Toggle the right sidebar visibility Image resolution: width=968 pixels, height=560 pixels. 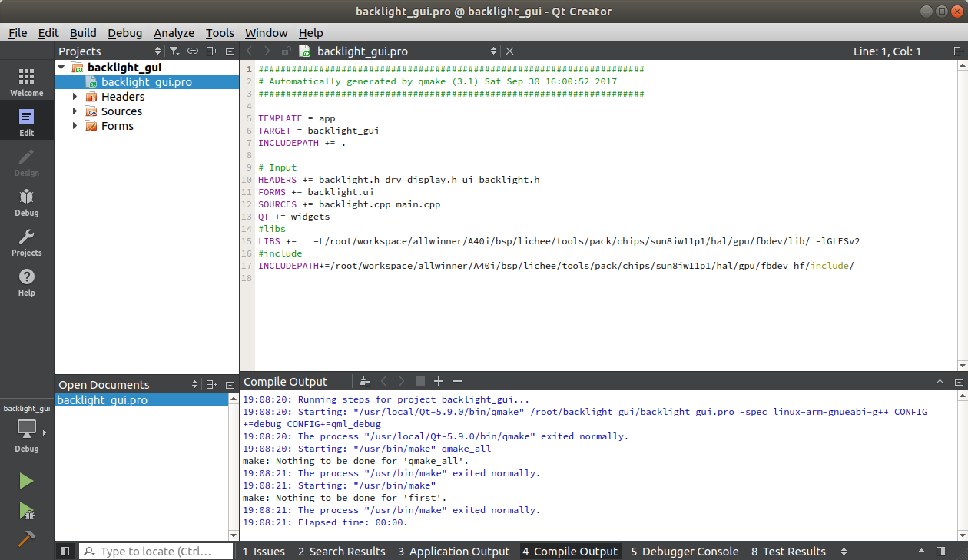pos(940,552)
